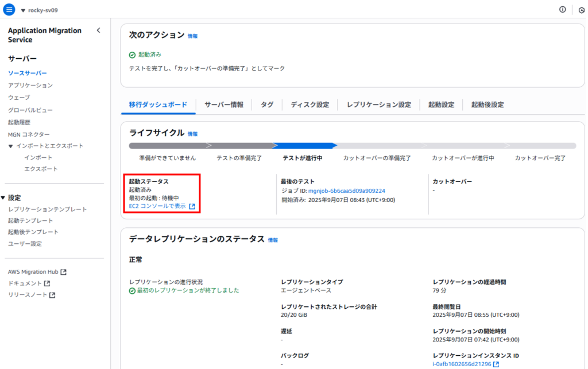Select the 起動設定 tab
The width and height of the screenshot is (588, 369).
click(441, 105)
